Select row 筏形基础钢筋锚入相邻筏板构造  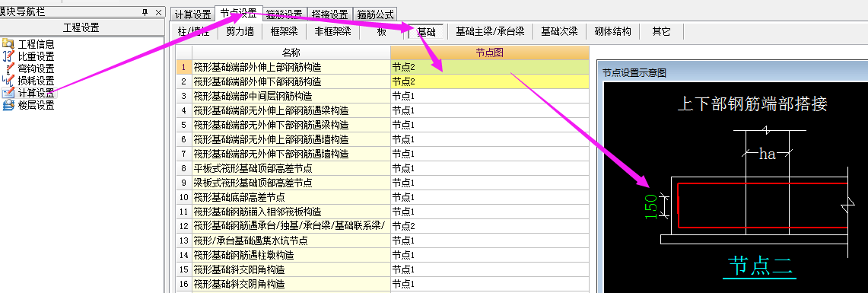291,212
